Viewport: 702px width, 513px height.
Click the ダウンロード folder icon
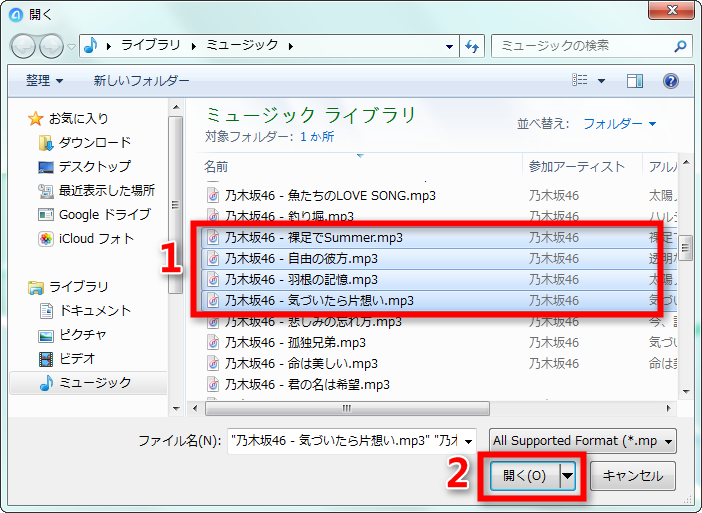46,143
